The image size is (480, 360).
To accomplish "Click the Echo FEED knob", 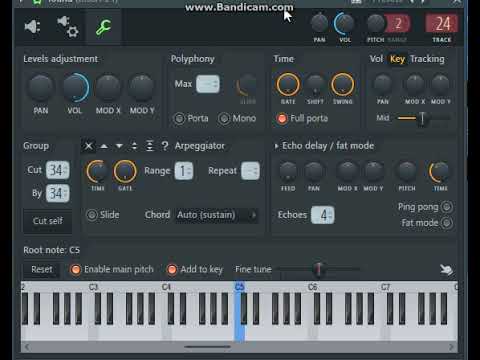I will tap(288, 171).
